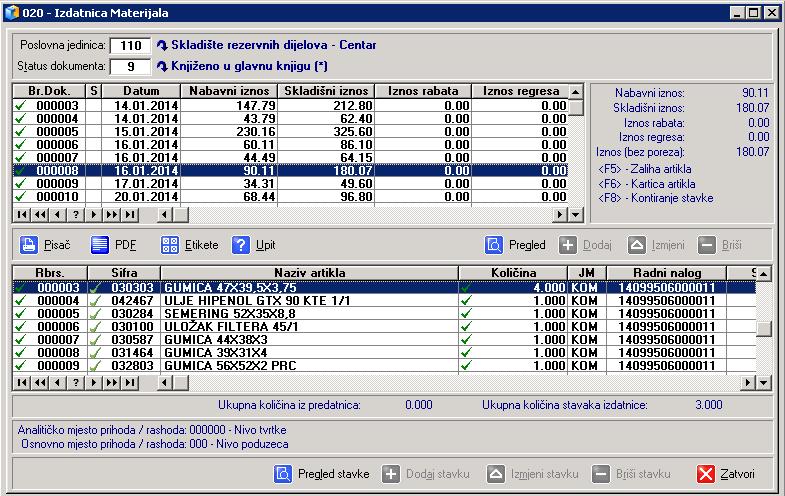This screenshot has height=496, width=785.
Task: Click Izmjeni stavku button
Action: pos(533,473)
